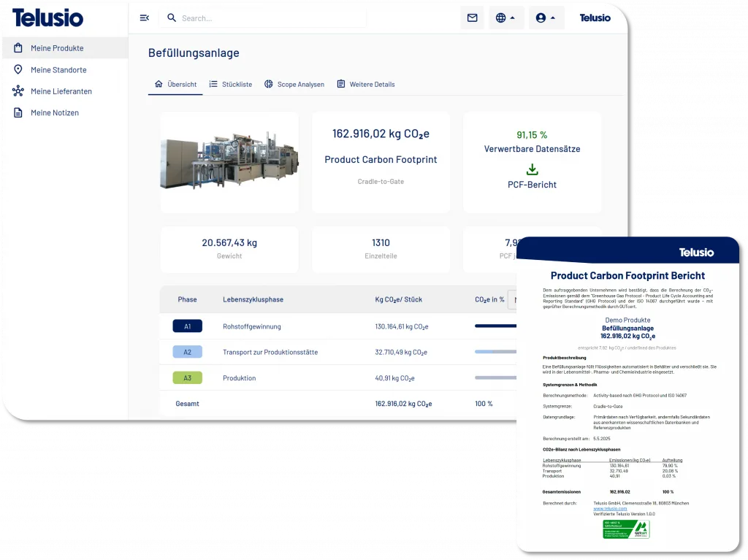Click the location pin icon beside Meine Standorte

point(18,69)
